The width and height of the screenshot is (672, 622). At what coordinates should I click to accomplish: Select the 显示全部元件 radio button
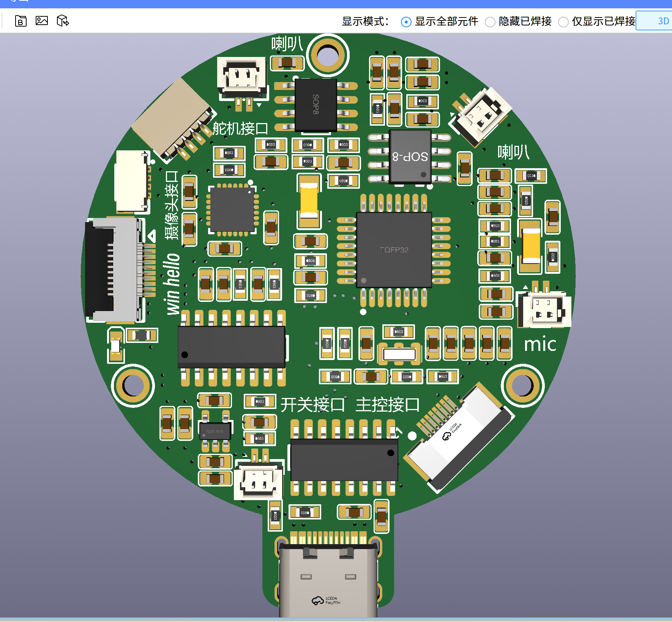[406, 22]
